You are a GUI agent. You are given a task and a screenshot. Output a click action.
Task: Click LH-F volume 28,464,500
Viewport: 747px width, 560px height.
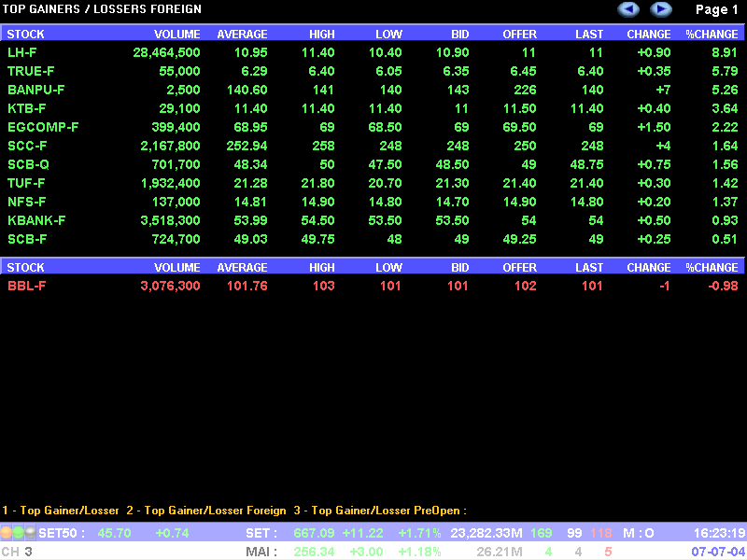tap(166, 53)
